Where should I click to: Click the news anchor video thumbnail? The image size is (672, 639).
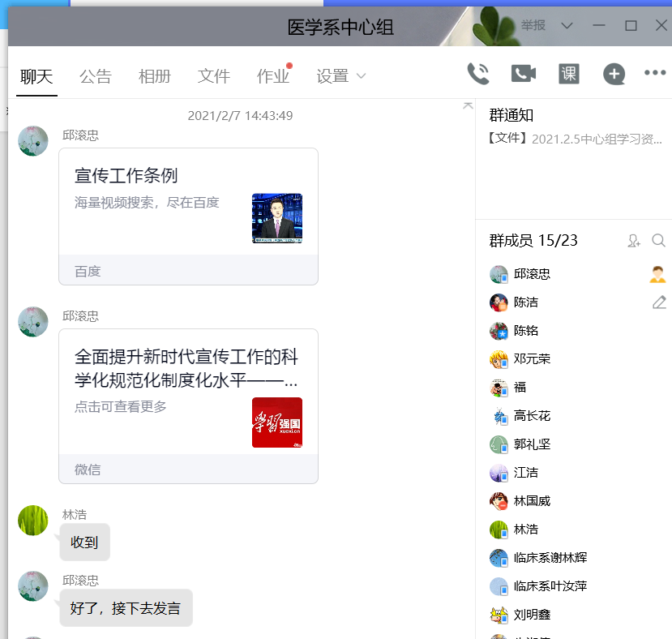[277, 218]
